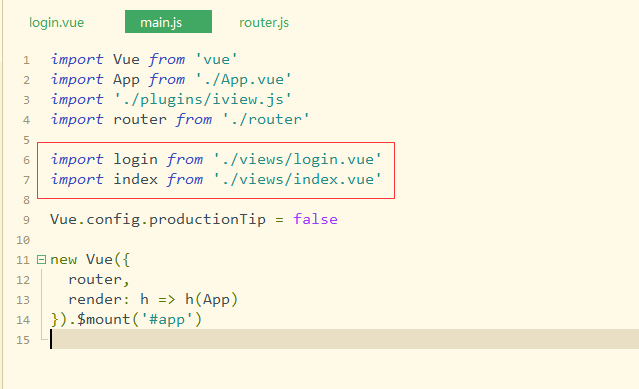Collapse the new Vue block fold marker
The width and height of the screenshot is (639, 389).
coord(42,259)
